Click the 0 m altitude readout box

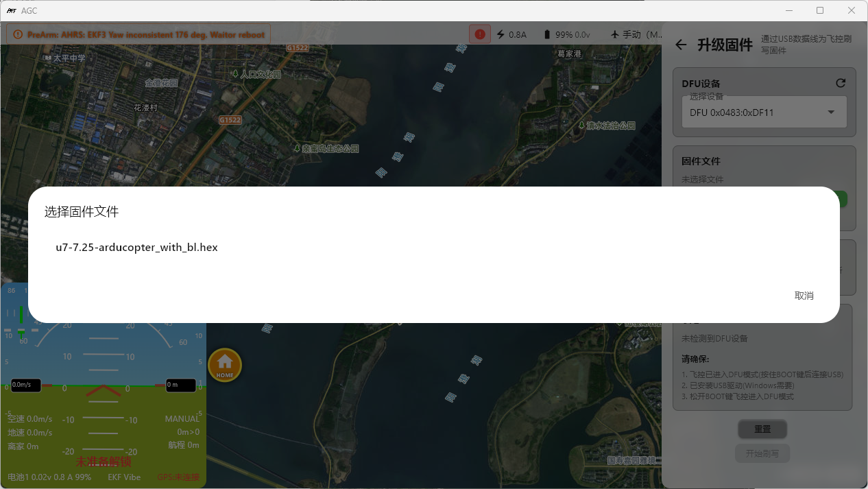coord(180,385)
